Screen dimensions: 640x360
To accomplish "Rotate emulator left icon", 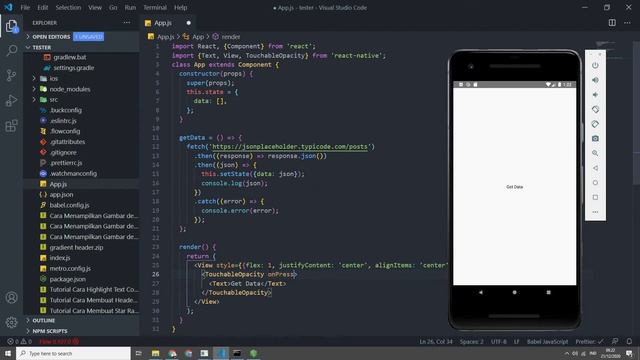I will tap(595, 109).
